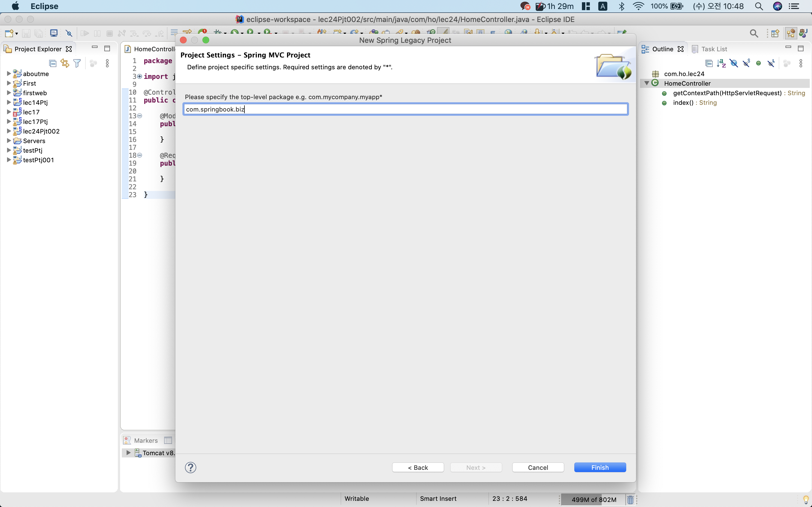Click the Back button in wizard
This screenshot has height=507, width=812.
[x=418, y=467]
